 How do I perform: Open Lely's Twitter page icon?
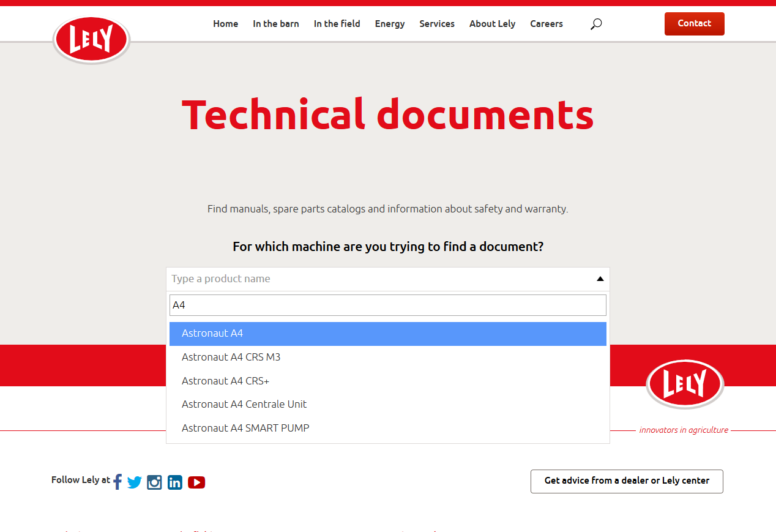point(135,482)
